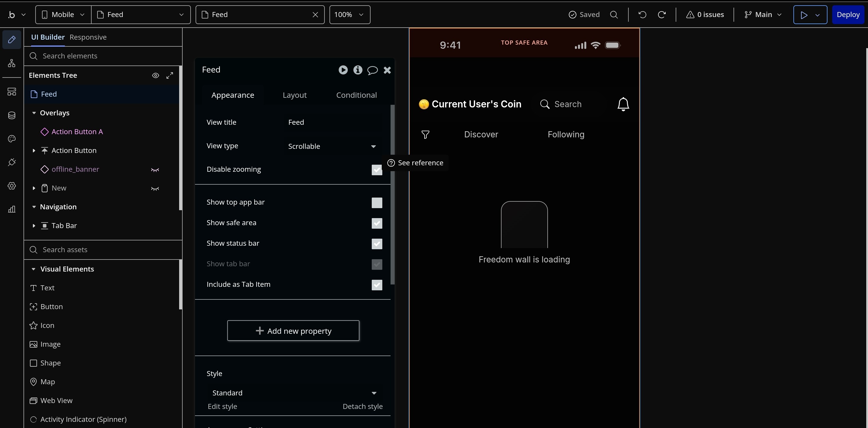Show the hidden offline_banner element
This screenshot has height=428, width=868.
coord(155,170)
